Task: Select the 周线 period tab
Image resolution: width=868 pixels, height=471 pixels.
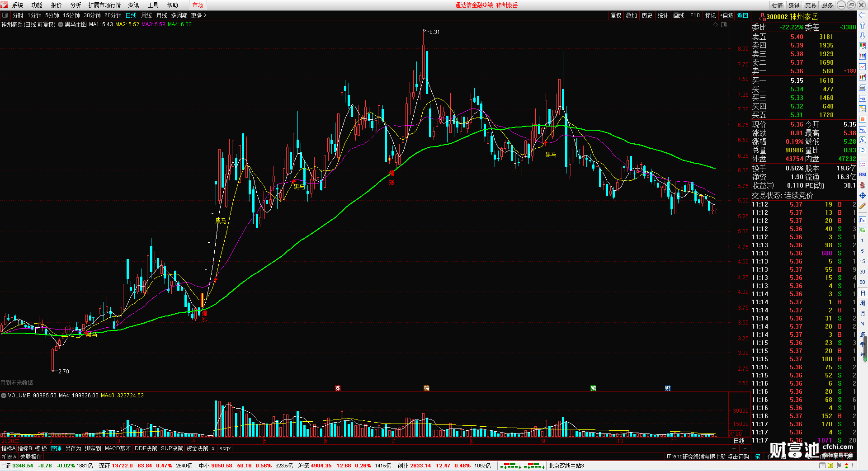Action: click(x=146, y=15)
